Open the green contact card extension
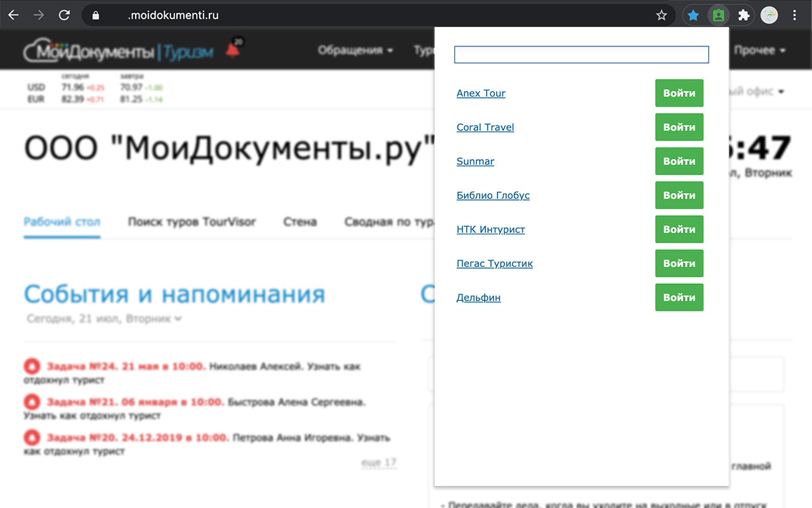The width and height of the screenshot is (812, 508). click(718, 15)
